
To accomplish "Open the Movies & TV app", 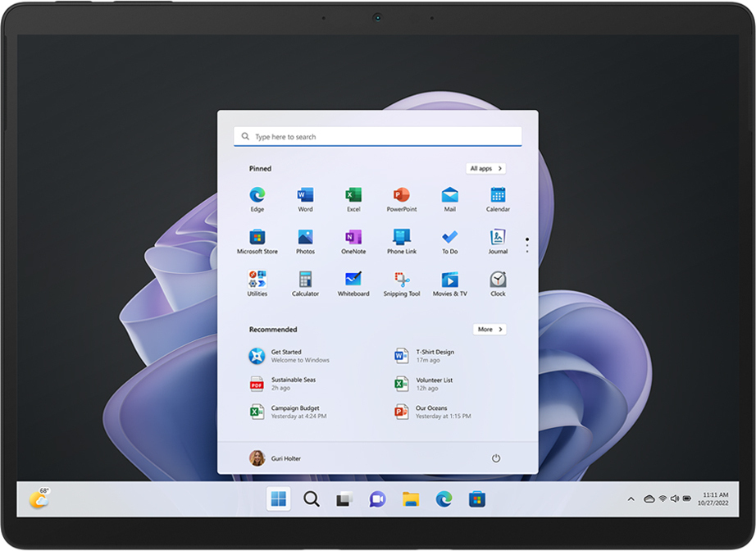I will pos(449,280).
